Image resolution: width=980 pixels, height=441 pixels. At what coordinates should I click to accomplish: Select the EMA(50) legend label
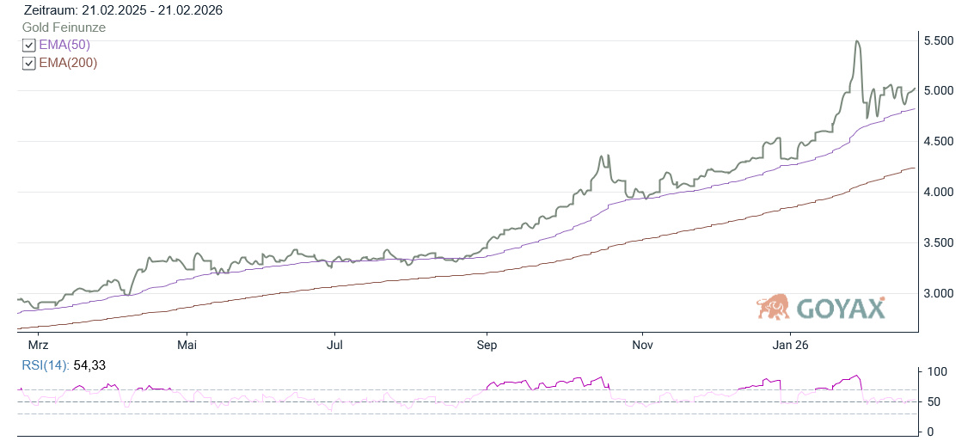[x=64, y=45]
